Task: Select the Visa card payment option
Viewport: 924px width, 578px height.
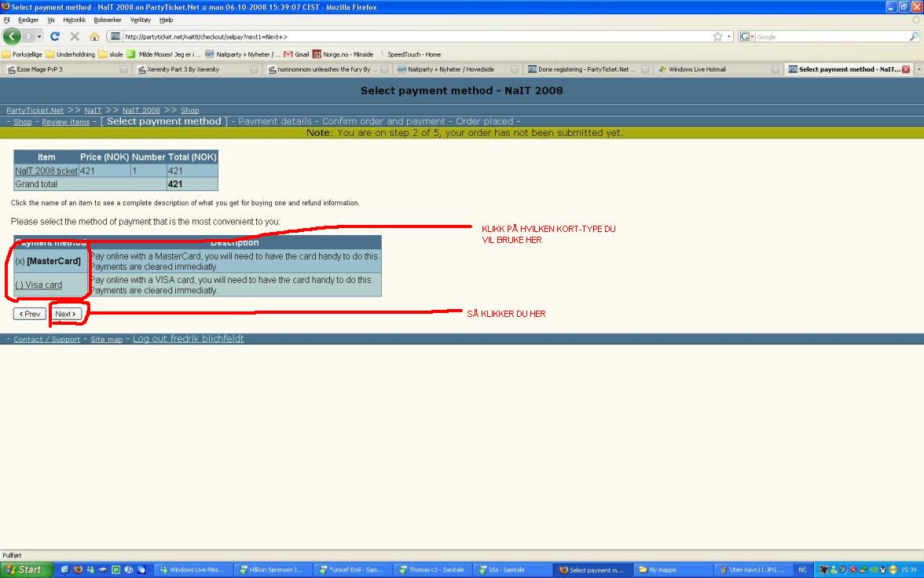Action: tap(38, 285)
